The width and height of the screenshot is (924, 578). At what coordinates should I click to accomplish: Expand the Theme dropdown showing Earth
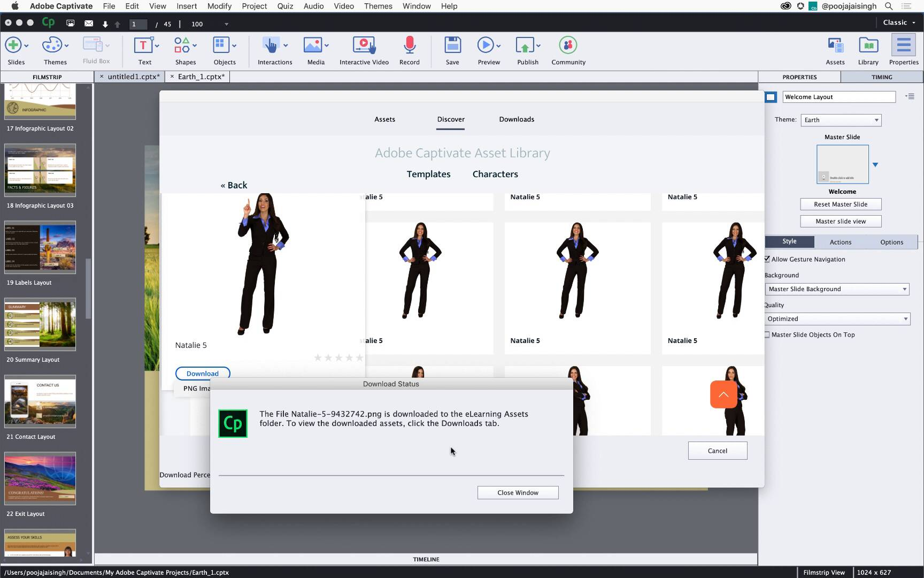pyautogui.click(x=841, y=120)
